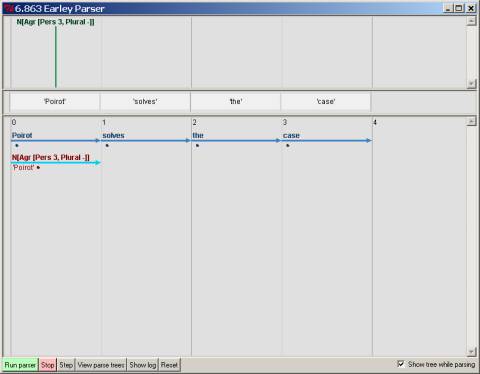
Task: Stop the parser with Stop button
Action: (48, 365)
